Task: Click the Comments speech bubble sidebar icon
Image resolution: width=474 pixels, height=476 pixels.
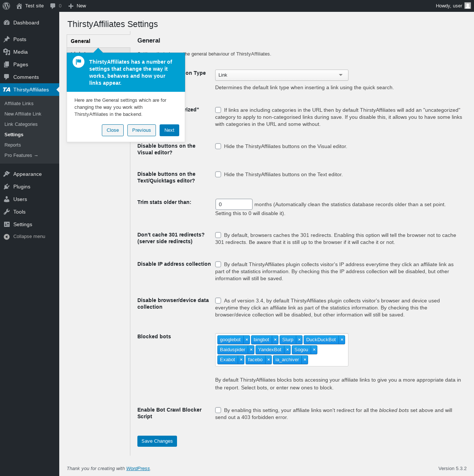Action: click(x=7, y=77)
